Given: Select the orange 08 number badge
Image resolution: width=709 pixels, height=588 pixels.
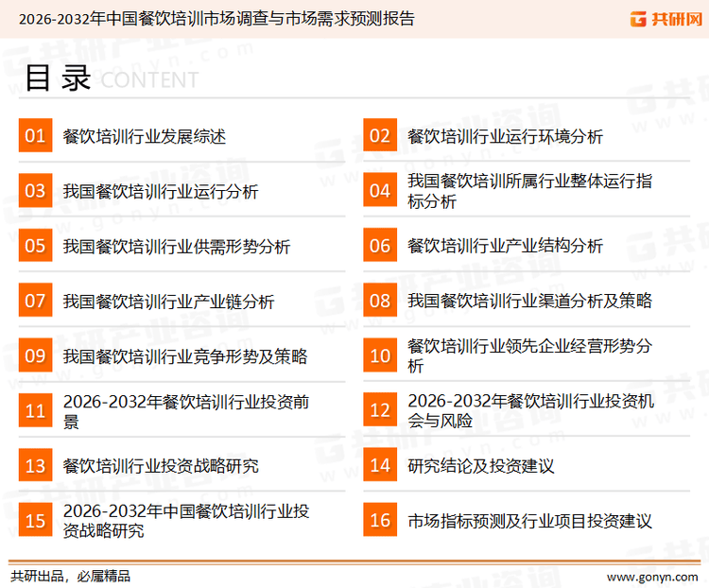Looking at the screenshot, I should tap(380, 302).
